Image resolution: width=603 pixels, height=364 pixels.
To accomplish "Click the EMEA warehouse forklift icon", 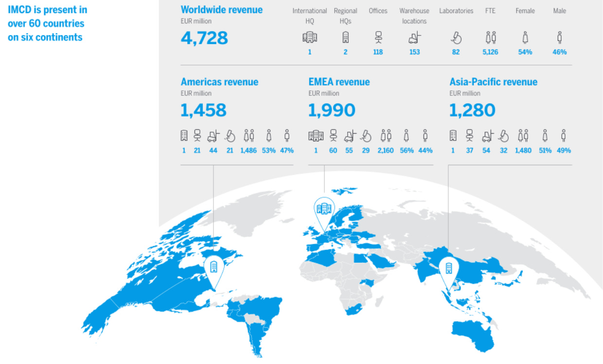I will pyautogui.click(x=350, y=135).
